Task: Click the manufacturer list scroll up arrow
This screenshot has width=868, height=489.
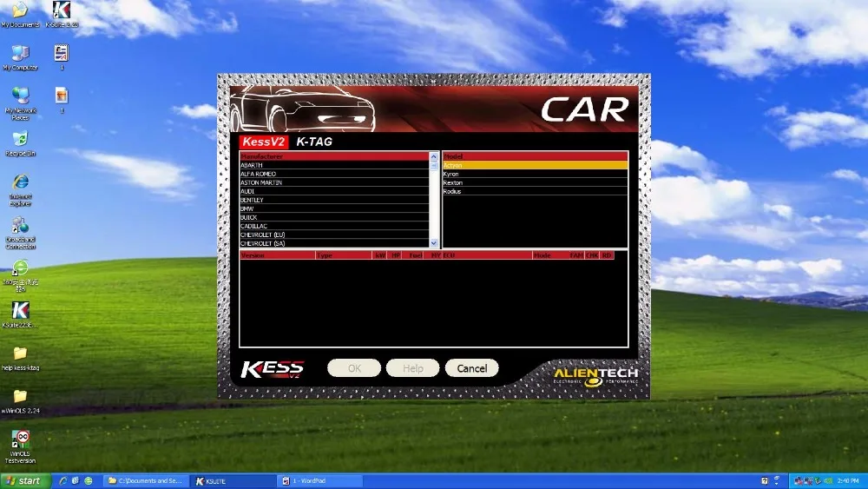Action: 434,156
